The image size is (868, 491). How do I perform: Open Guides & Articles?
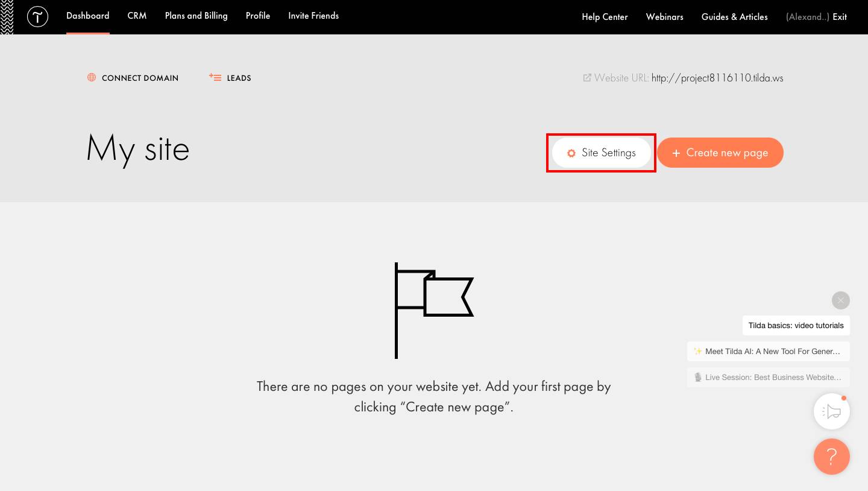(734, 17)
